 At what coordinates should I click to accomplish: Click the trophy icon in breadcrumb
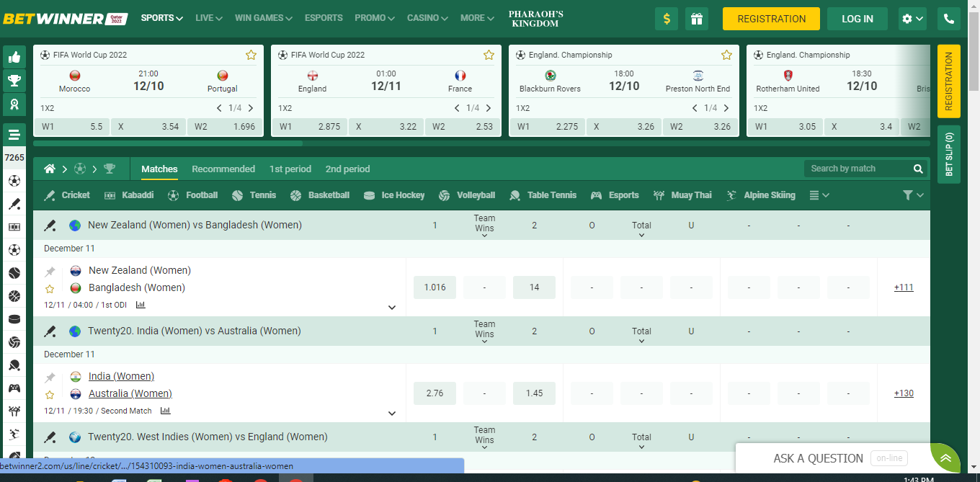[110, 169]
